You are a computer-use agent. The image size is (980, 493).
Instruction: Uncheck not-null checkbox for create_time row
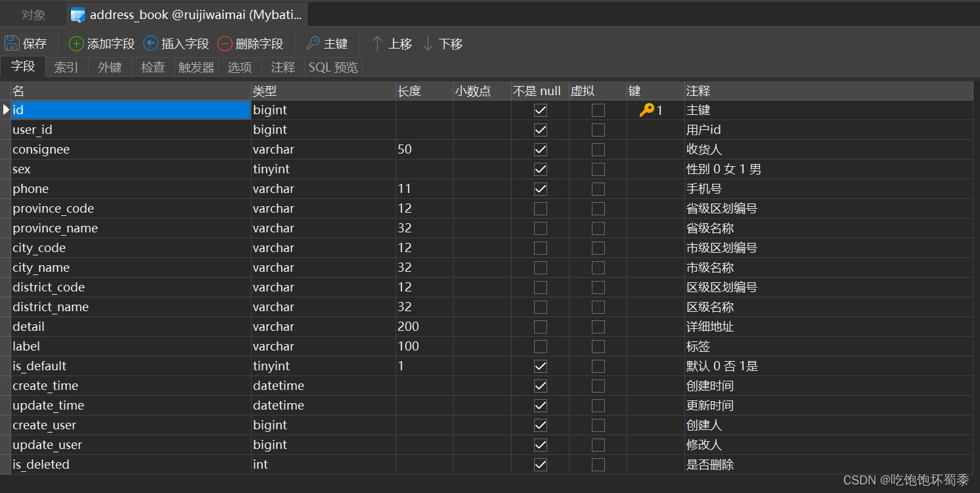coord(541,386)
